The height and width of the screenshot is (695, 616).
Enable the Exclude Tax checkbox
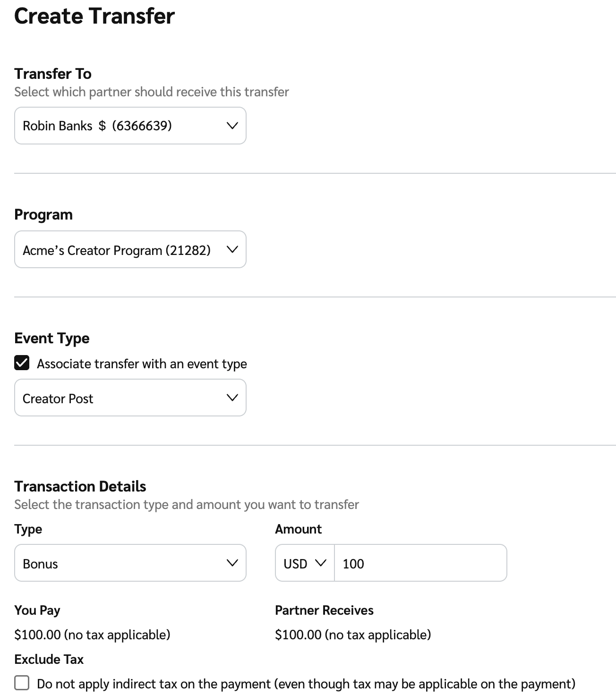22,683
